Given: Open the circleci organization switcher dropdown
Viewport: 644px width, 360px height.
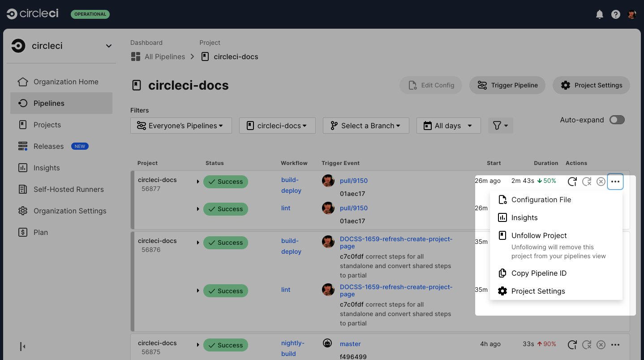Looking at the screenshot, I should [62, 46].
